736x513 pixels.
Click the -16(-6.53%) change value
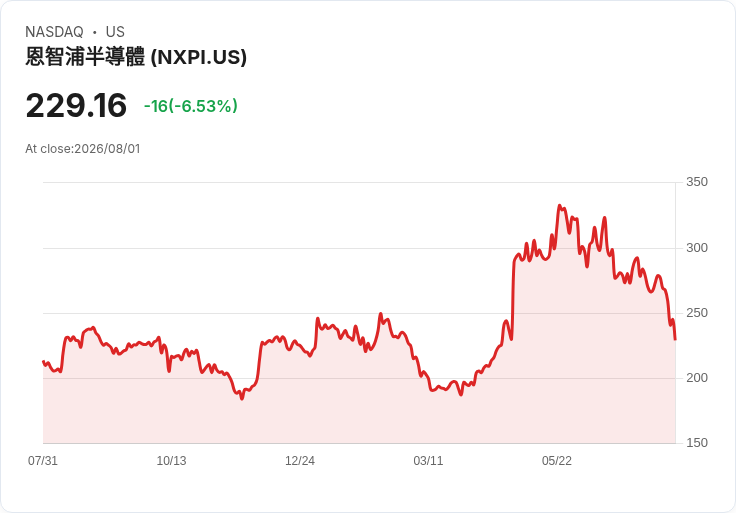click(x=191, y=106)
